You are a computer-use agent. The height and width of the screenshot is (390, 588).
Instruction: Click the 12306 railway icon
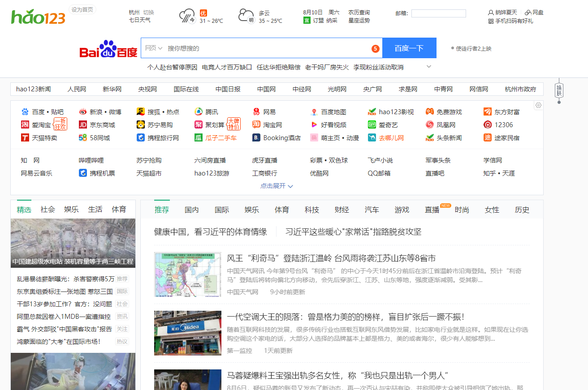tap(488, 125)
